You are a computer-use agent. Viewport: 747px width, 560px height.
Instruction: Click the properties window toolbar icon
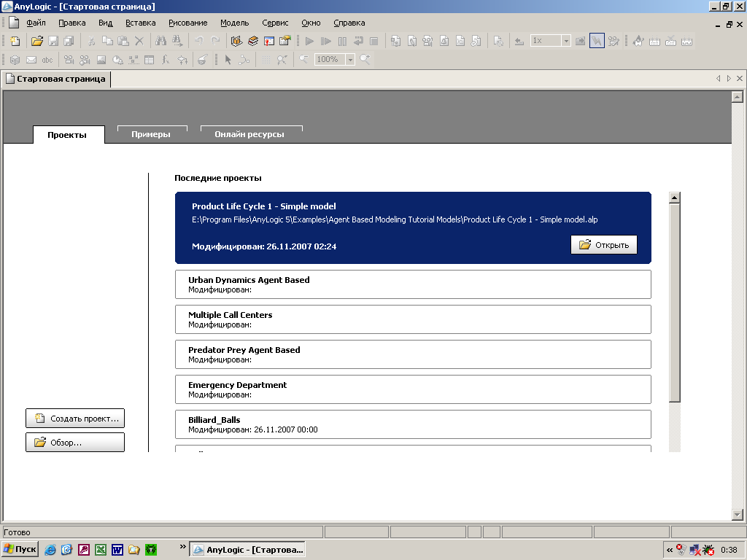pyautogui.click(x=285, y=41)
